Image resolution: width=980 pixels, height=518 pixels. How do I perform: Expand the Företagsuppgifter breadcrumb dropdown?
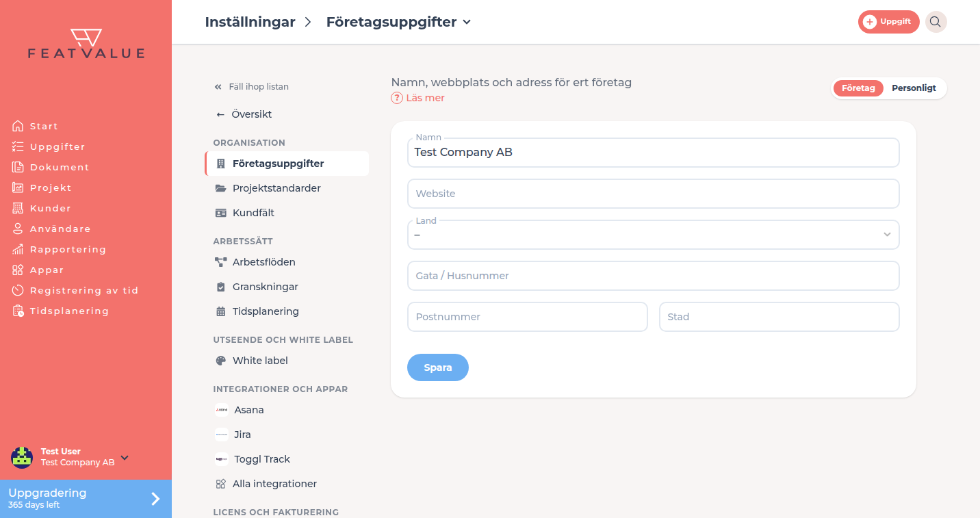point(467,22)
